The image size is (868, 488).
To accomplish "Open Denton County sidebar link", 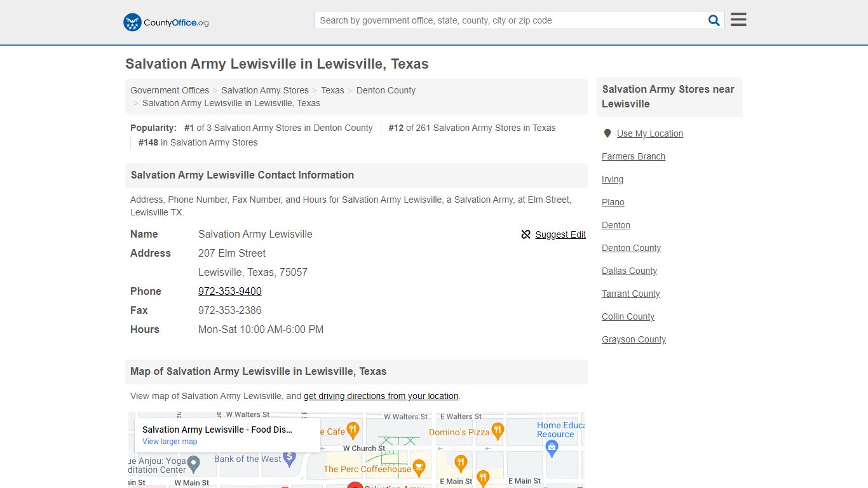I will (631, 248).
